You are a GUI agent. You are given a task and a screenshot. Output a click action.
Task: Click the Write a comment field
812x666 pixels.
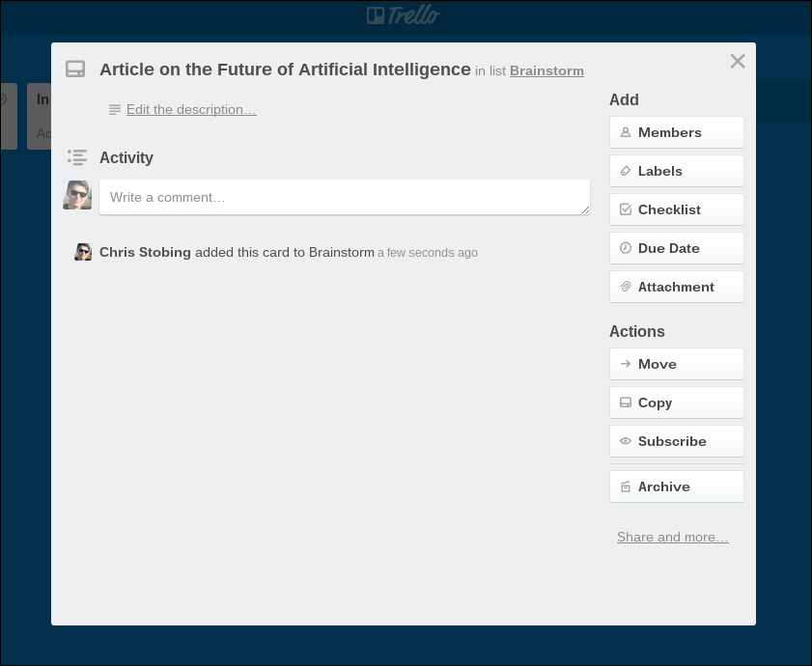click(344, 197)
